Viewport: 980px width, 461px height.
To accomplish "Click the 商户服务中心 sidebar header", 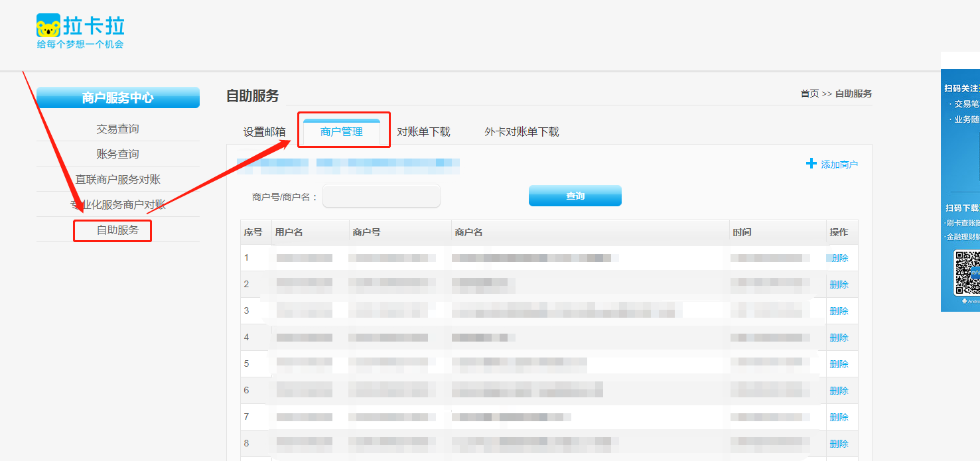I will click(x=117, y=98).
